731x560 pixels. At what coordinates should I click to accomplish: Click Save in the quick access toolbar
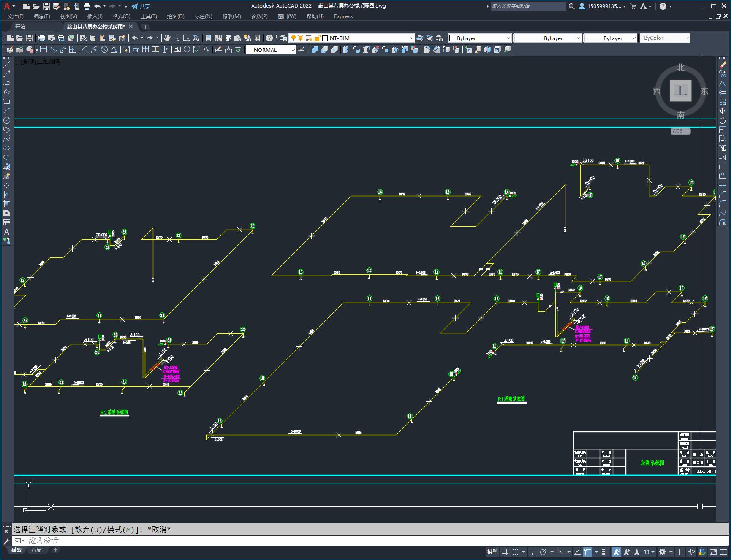point(46,6)
